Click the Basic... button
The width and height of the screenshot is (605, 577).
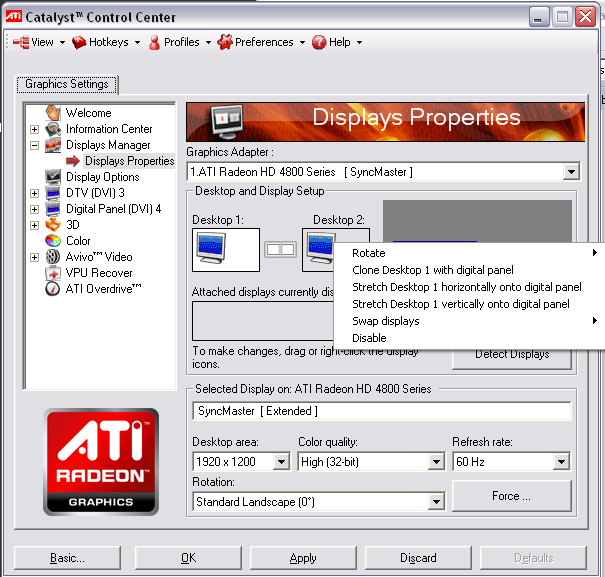click(67, 558)
